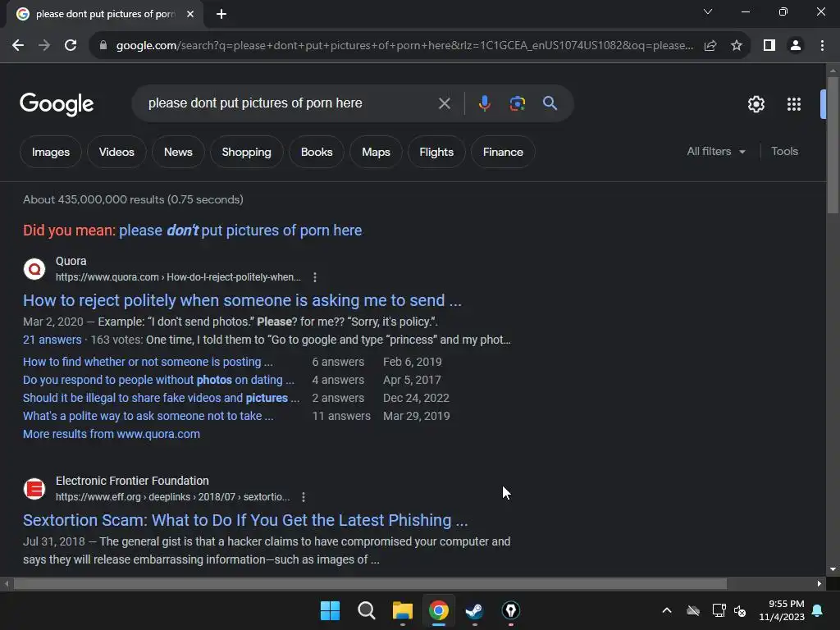This screenshot has width=840, height=630.
Task: Expand the tab search chevron
Action: pyautogui.click(x=708, y=11)
